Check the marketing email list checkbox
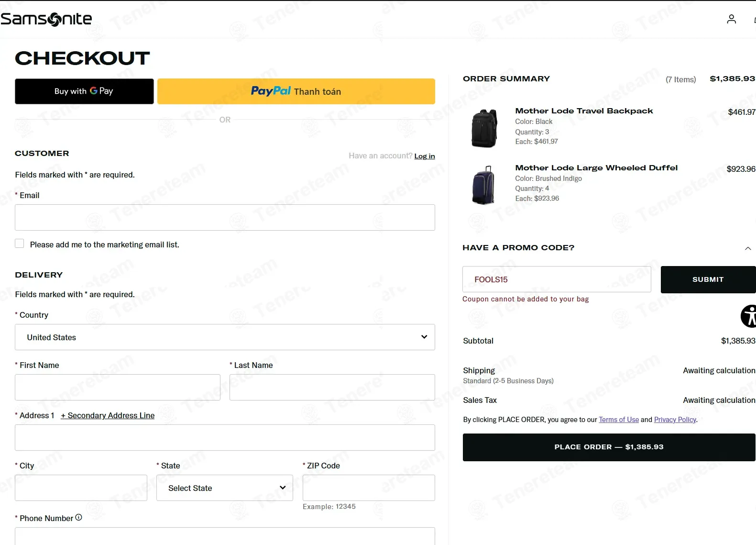 tap(20, 243)
